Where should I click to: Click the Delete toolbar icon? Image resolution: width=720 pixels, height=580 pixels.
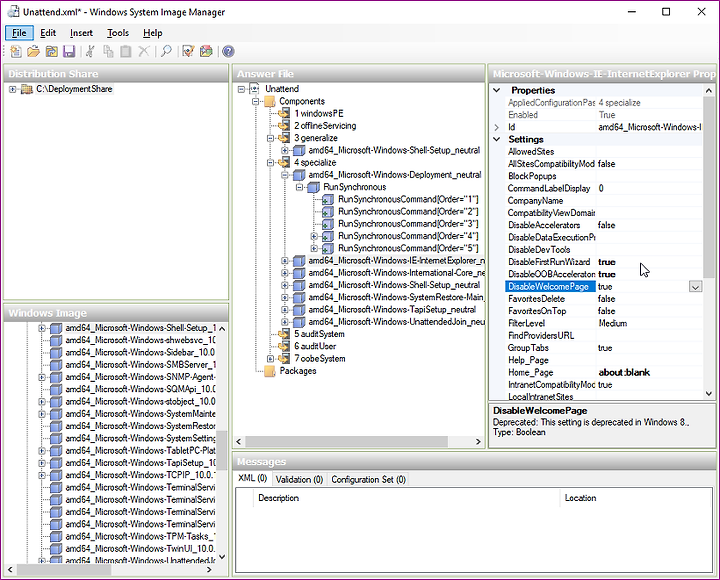144,51
